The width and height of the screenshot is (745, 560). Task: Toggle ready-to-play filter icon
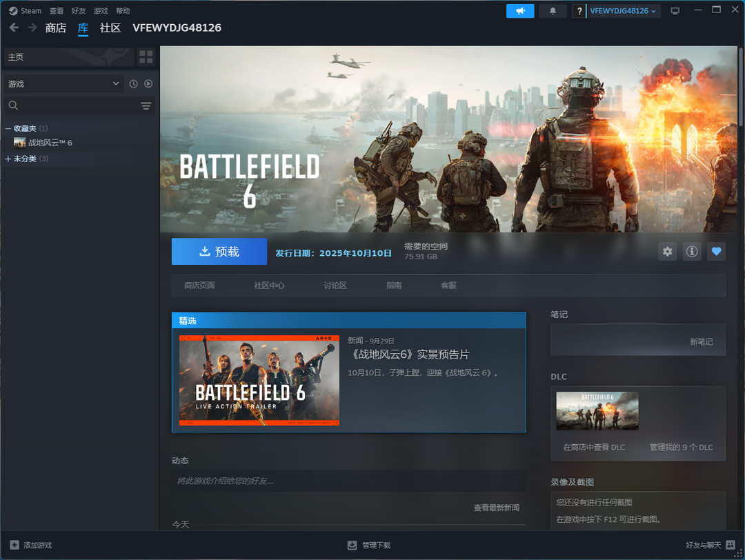[148, 84]
